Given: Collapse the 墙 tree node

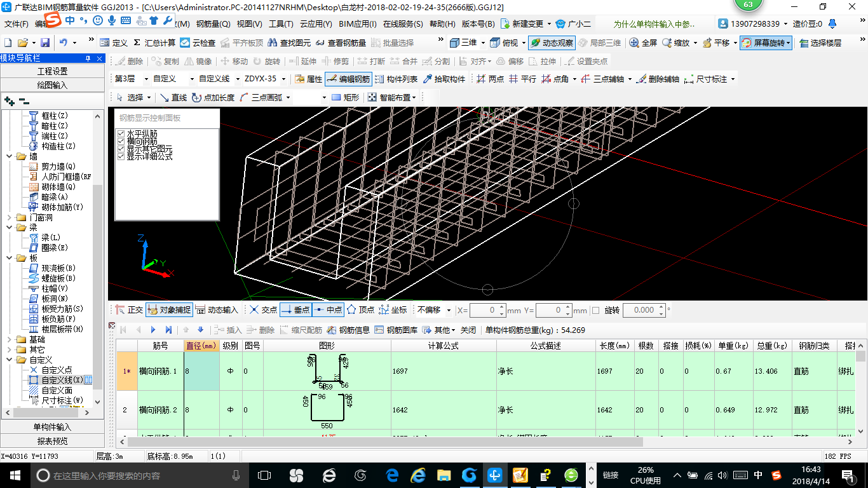Looking at the screenshot, I should click(10, 156).
